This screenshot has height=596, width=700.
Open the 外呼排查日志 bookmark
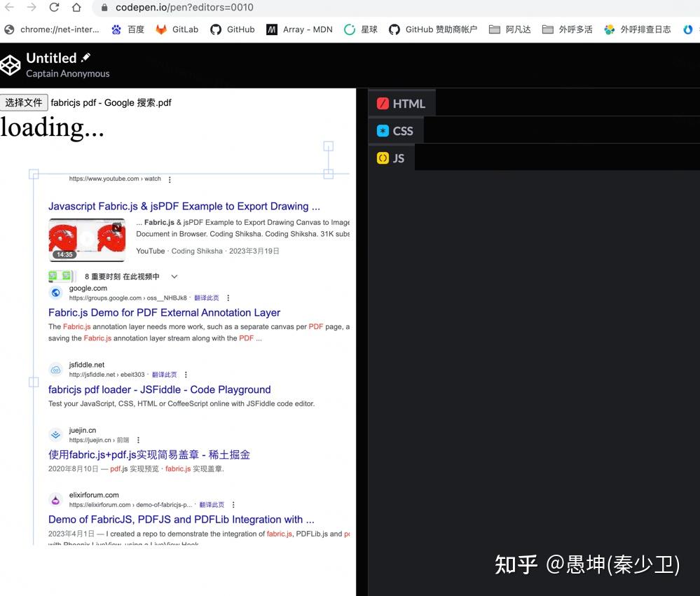(638, 29)
